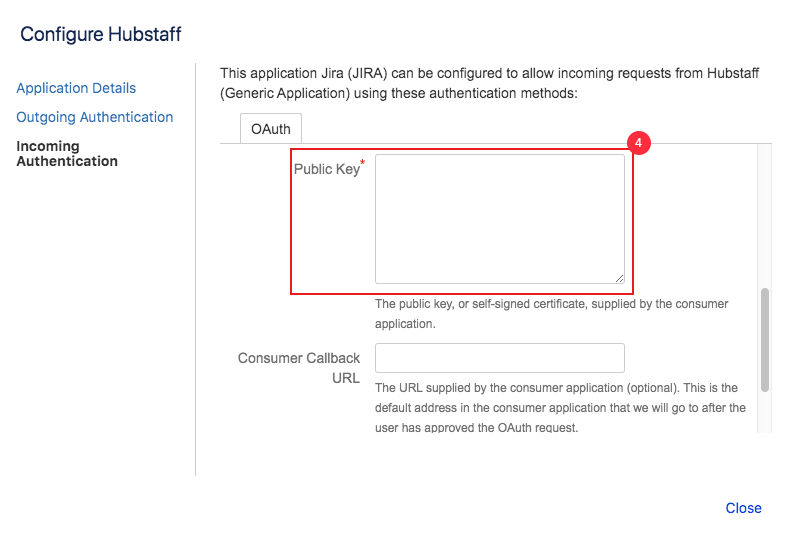This screenshot has height=534, width=790.
Task: Close the Configure Hubstaff dialog
Action: point(743,508)
